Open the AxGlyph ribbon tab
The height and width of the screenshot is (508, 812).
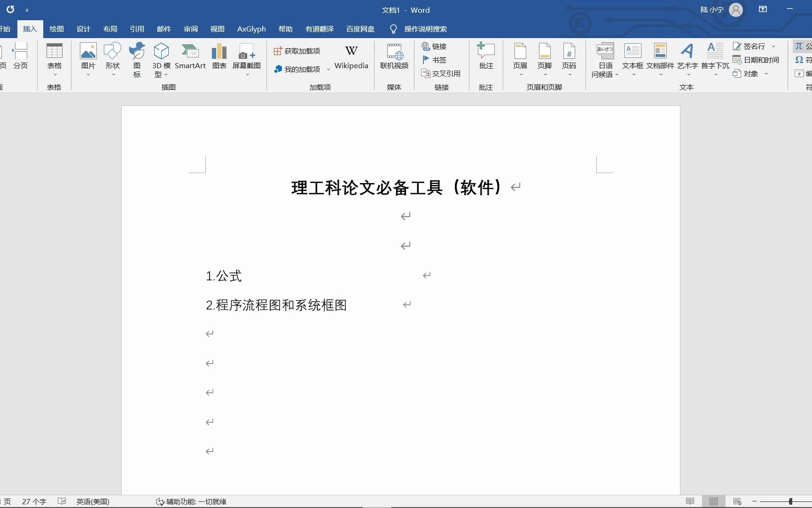(x=251, y=29)
